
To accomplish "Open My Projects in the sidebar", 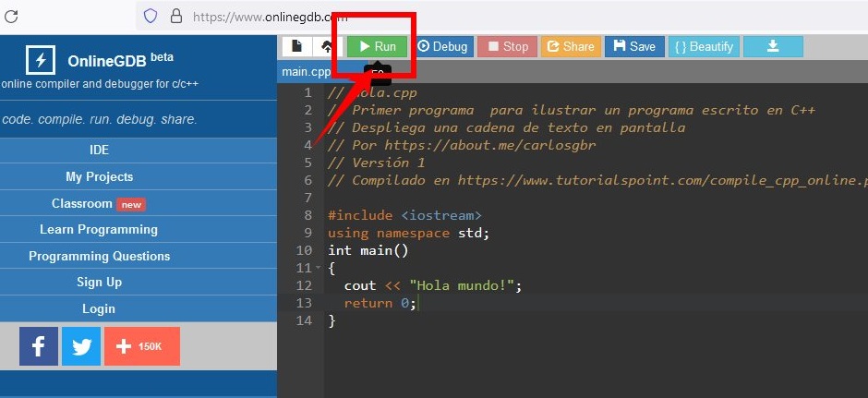I will coord(99,176).
